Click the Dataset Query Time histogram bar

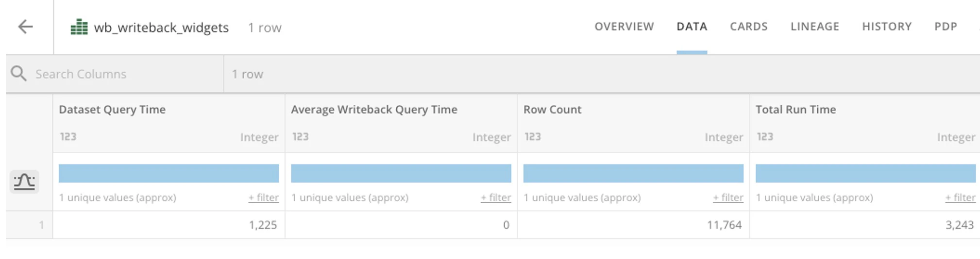(169, 173)
